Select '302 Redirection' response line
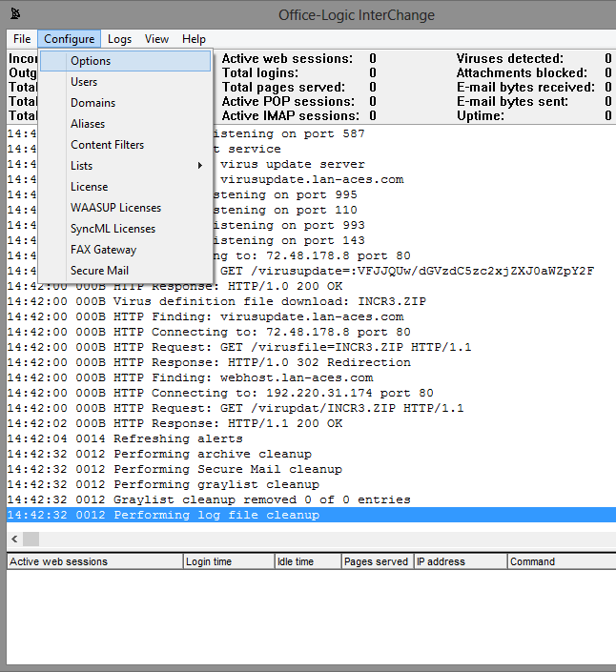616x672 pixels. click(311, 362)
